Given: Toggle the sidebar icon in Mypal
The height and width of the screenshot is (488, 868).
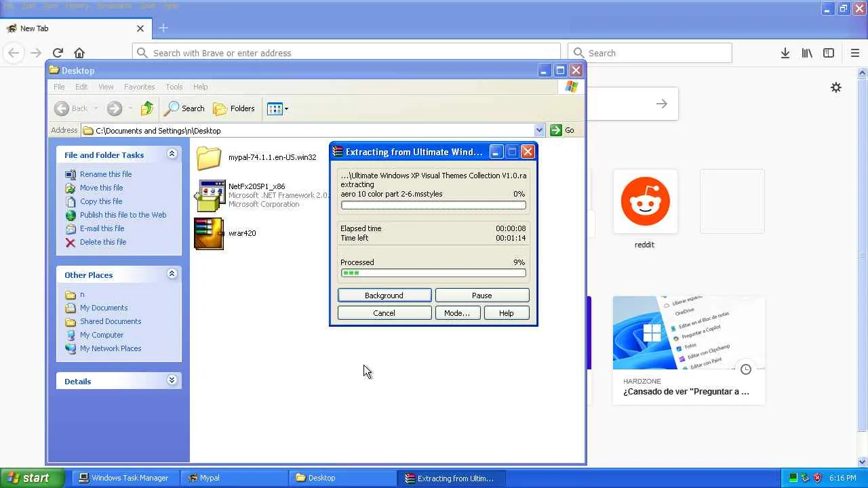Looking at the screenshot, I should click(829, 53).
